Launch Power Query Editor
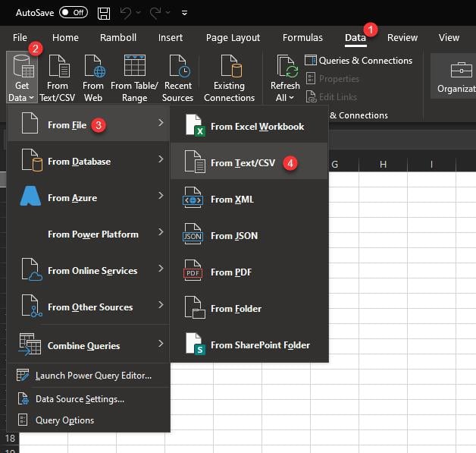The image size is (476, 453). [92, 375]
